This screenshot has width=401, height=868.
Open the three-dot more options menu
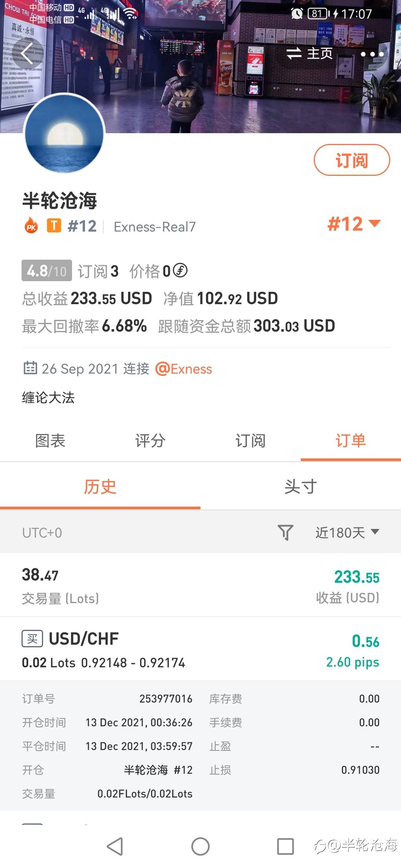coord(372,54)
